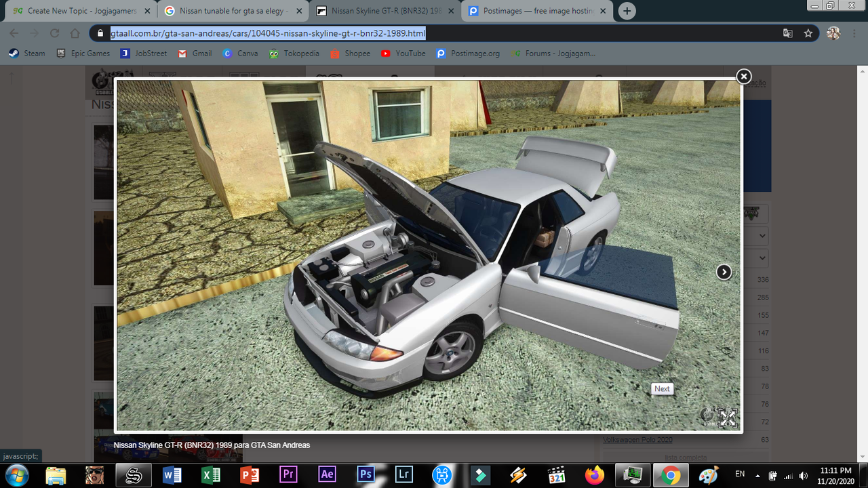Close the image lightbox with the X

point(744,77)
